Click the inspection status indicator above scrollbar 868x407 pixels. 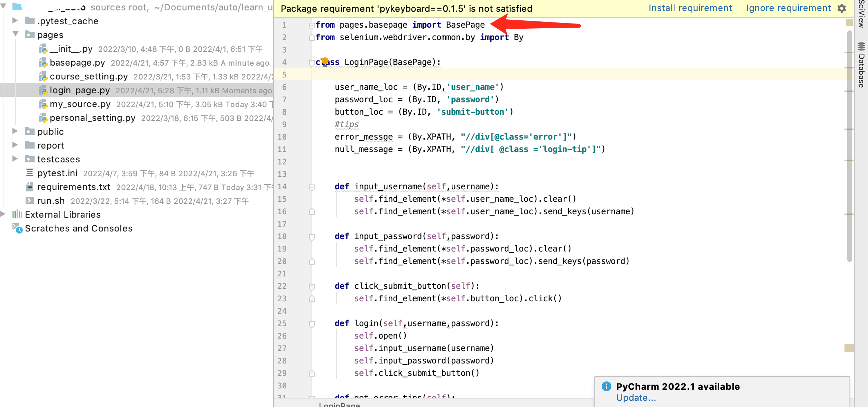click(x=849, y=23)
